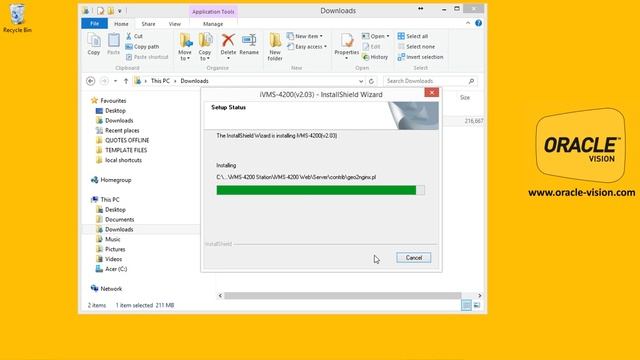Open TEMPLATE FILES folder

[121, 150]
